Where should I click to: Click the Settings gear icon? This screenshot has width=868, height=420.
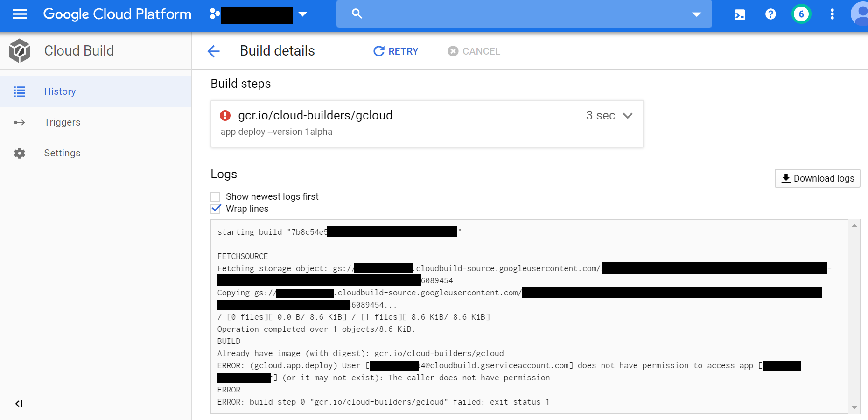(x=20, y=153)
